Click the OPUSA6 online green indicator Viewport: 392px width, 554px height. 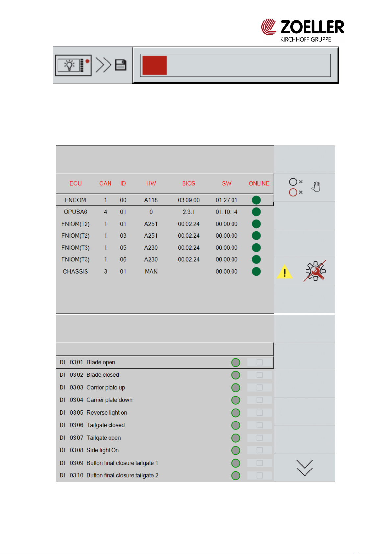(256, 212)
